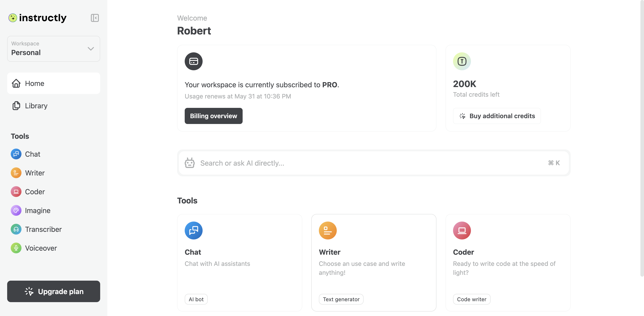Select the Writer sidebar icon

[x=16, y=173]
